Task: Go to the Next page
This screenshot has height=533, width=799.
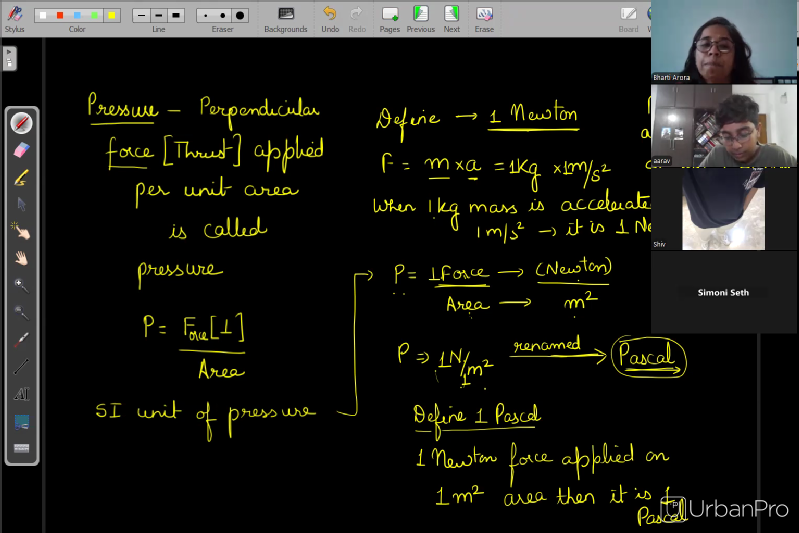Action: 452,15
